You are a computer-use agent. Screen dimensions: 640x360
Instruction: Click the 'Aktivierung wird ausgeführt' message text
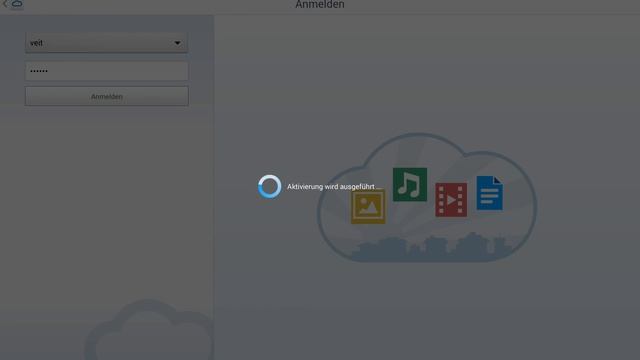pos(335,187)
